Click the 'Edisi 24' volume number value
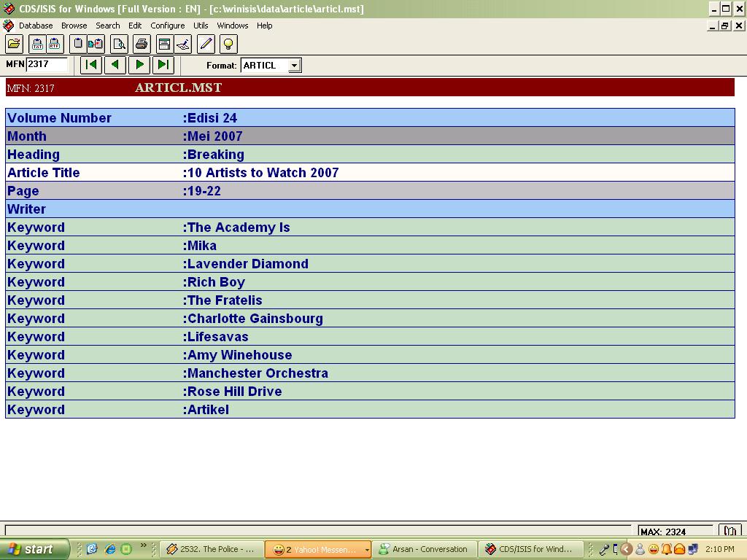Screen dimensions: 747x560 point(212,118)
